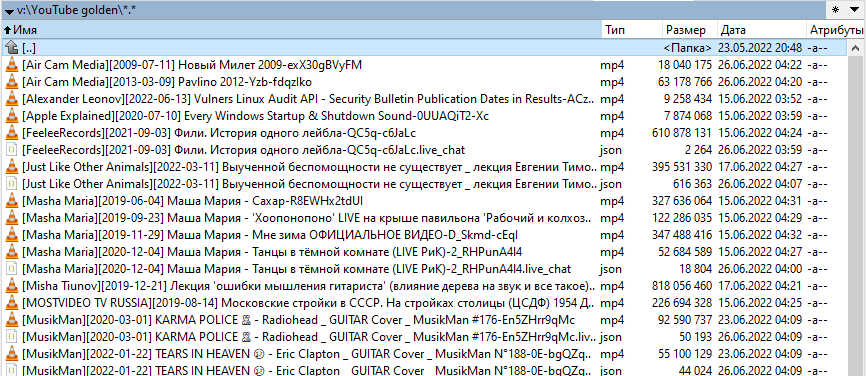866x376 pixels.
Task: Click json type cell in 18 804 row
Action: (x=611, y=269)
